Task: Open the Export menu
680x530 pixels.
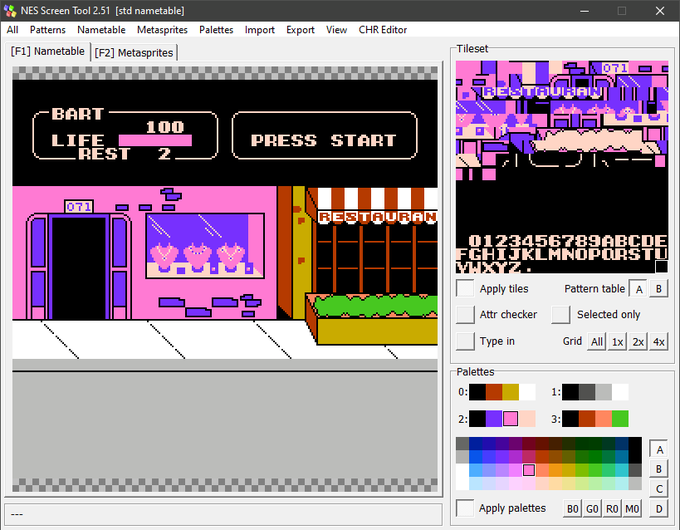Action: (300, 30)
